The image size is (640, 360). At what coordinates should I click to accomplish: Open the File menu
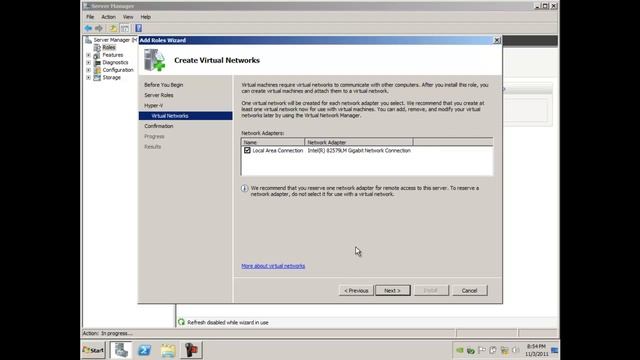[x=90, y=17]
